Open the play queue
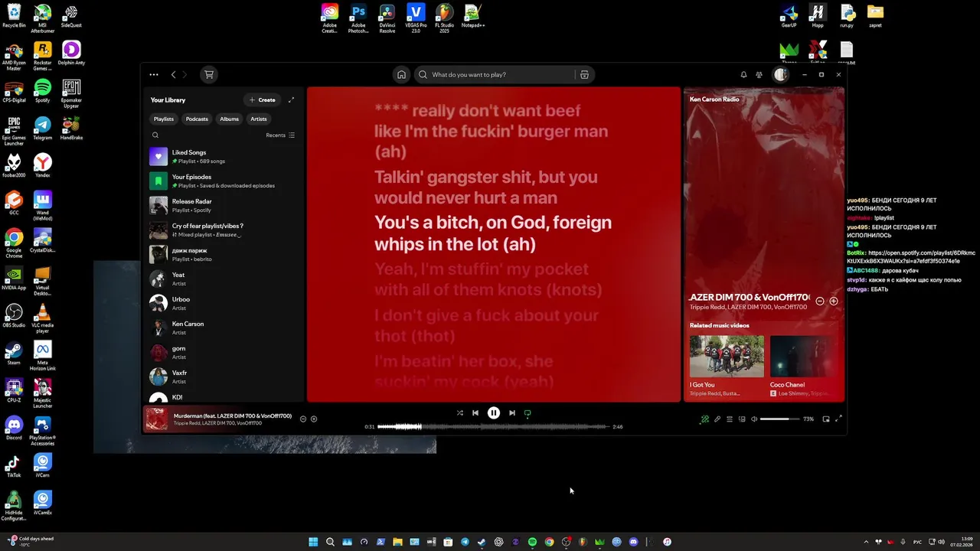 coord(730,419)
